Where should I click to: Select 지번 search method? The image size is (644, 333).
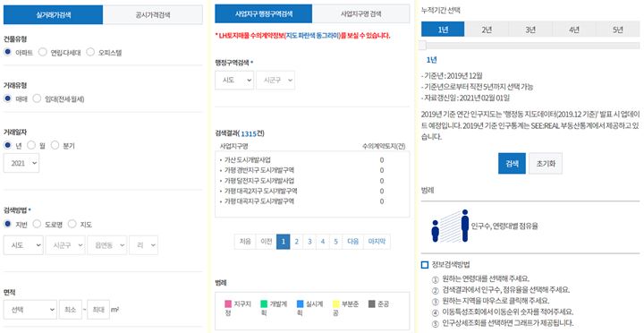tap(7, 224)
